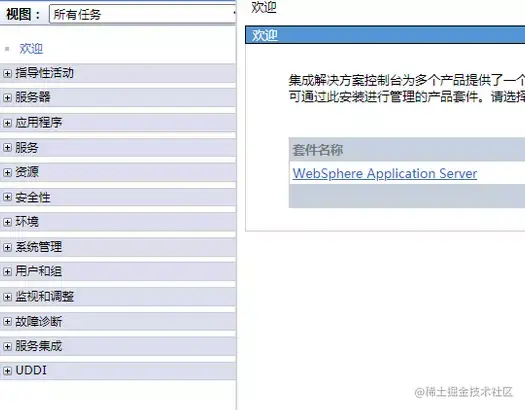
Task: Select the 环境 tree label
Action: pos(27,222)
